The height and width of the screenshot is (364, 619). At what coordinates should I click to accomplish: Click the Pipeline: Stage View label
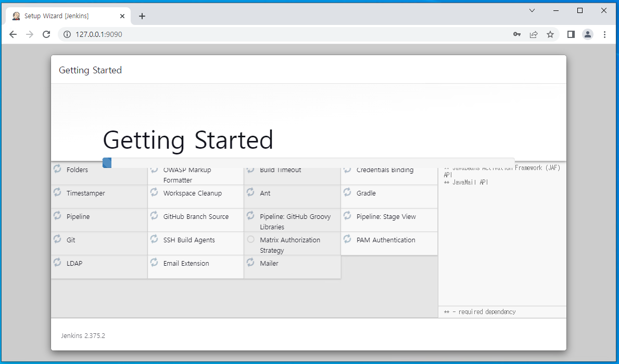coord(386,216)
